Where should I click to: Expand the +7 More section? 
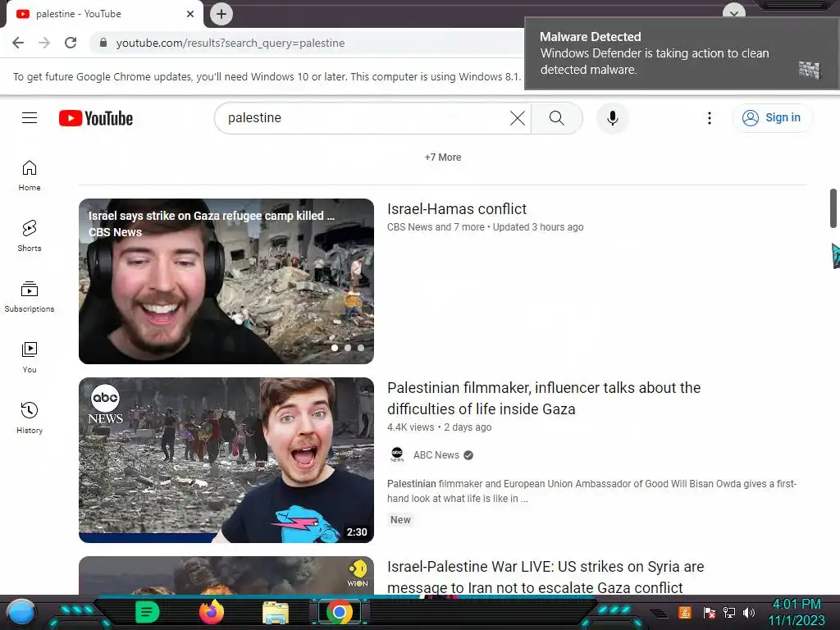(x=442, y=157)
